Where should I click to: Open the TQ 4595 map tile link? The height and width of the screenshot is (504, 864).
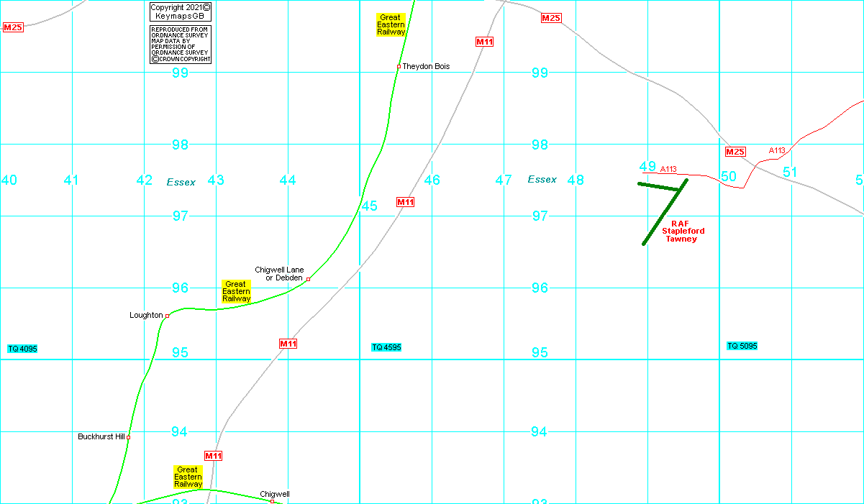tap(386, 347)
